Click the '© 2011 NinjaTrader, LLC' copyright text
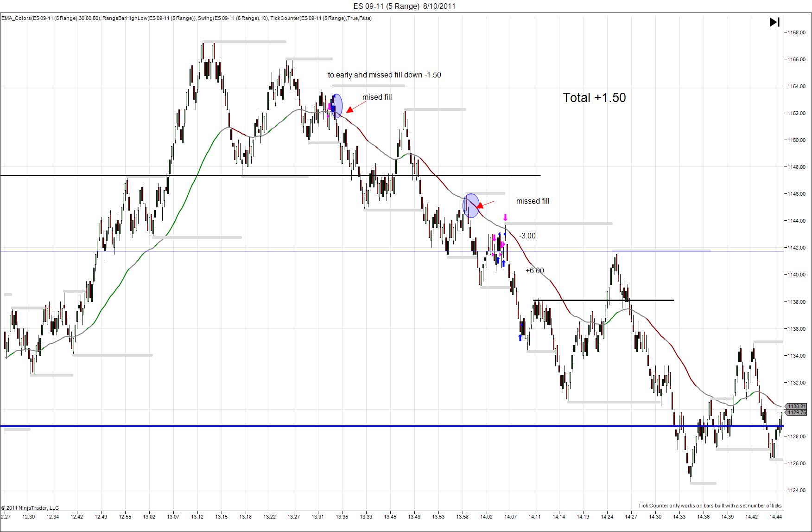 tap(30, 508)
